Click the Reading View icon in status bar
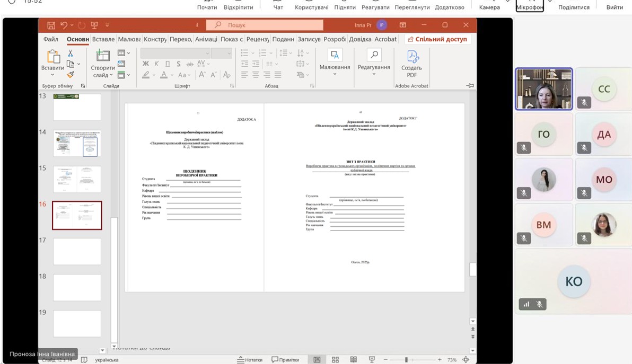This screenshot has width=632, height=364. [353, 360]
